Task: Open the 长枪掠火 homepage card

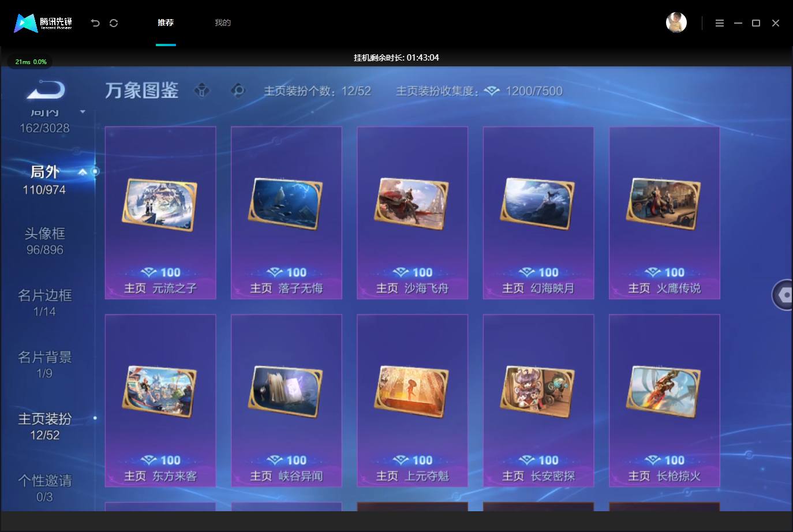Action: pyautogui.click(x=664, y=400)
